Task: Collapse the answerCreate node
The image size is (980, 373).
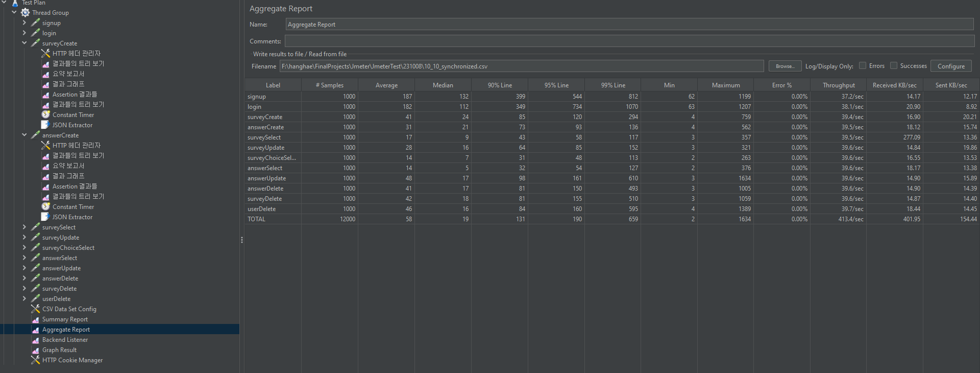Action: point(24,135)
